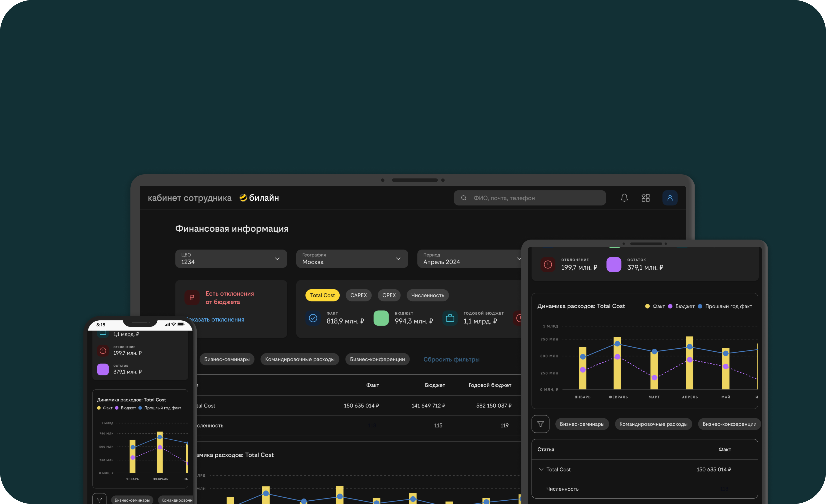Viewport: 826px width, 504px height.
Task: Click Есть отклонения от бюджета alert text
Action: point(230,298)
